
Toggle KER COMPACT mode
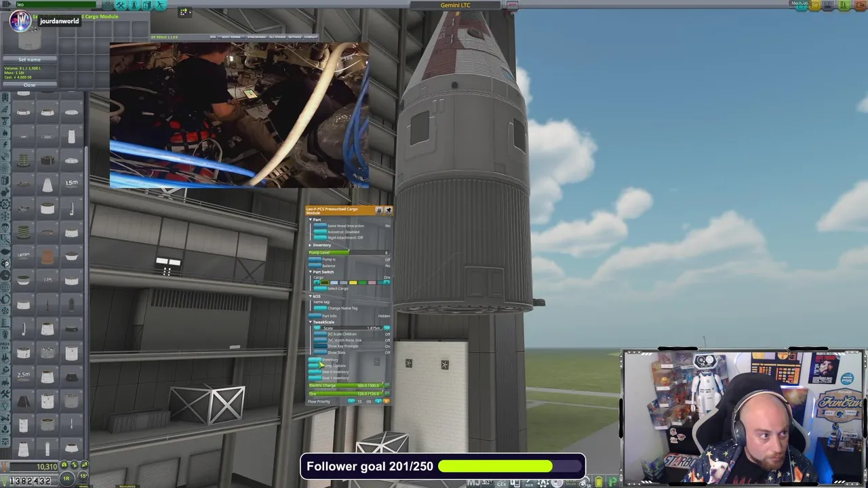(311, 37)
